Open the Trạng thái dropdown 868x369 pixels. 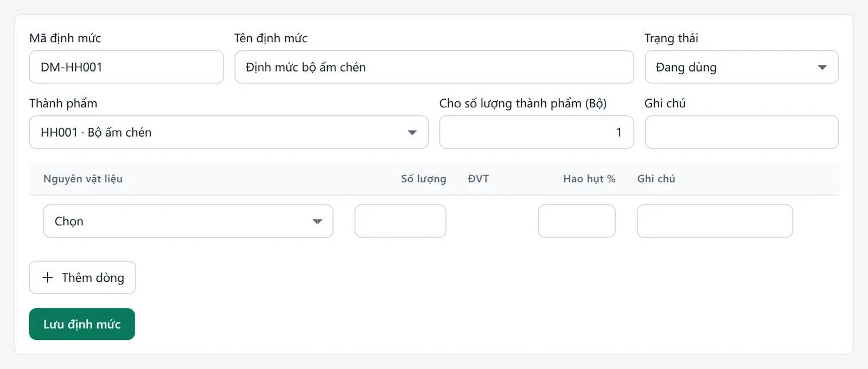pyautogui.click(x=742, y=67)
